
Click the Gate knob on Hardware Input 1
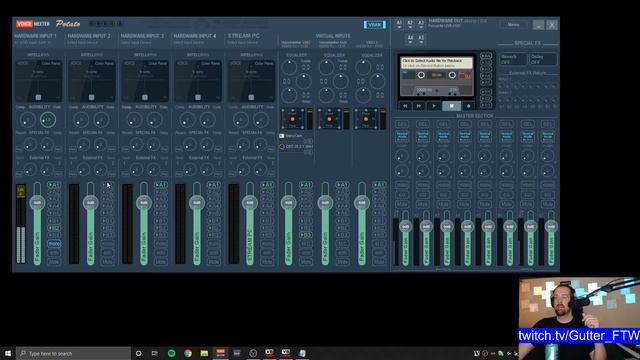(48, 120)
